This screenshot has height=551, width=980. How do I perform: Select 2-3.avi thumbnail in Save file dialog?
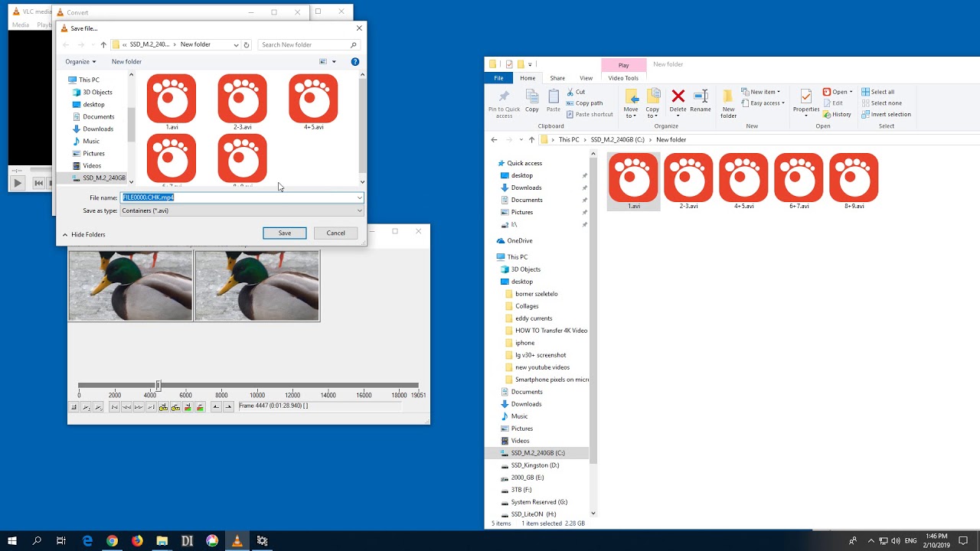[242, 102]
